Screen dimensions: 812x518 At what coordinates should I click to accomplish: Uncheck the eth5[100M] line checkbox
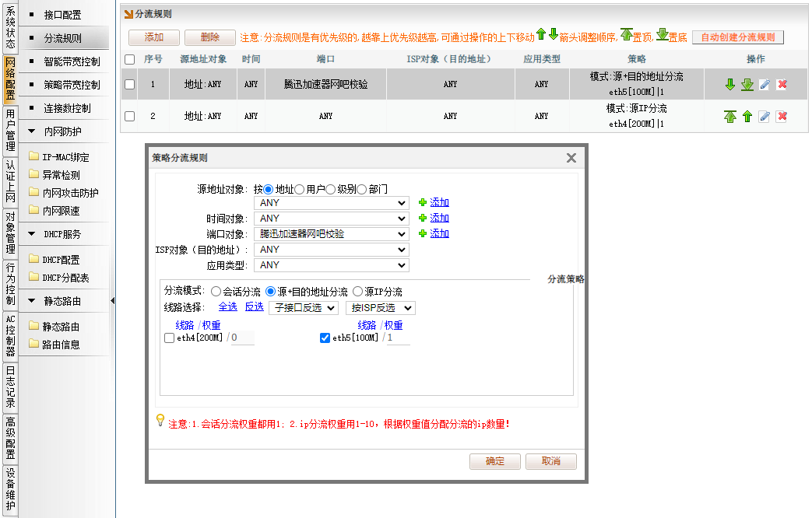coord(325,338)
